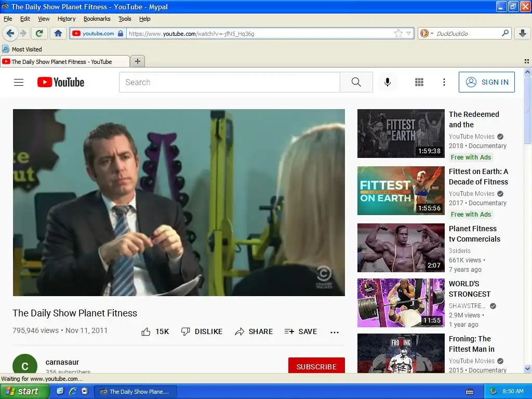The height and width of the screenshot is (399, 532).
Task: Open the URL history dropdown arrow
Action: [x=408, y=33]
